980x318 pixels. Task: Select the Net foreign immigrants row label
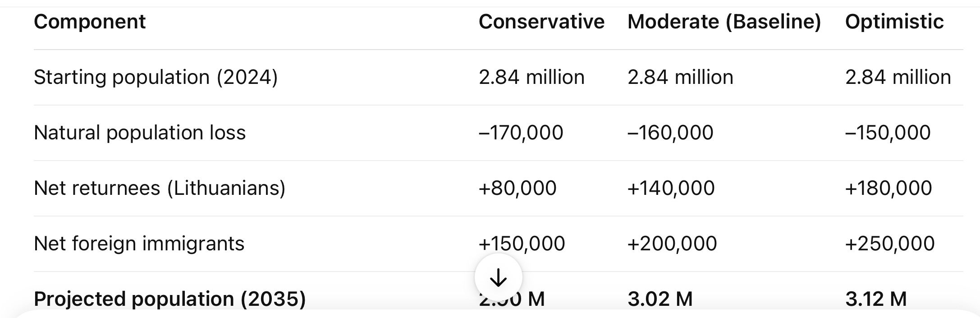tap(139, 244)
